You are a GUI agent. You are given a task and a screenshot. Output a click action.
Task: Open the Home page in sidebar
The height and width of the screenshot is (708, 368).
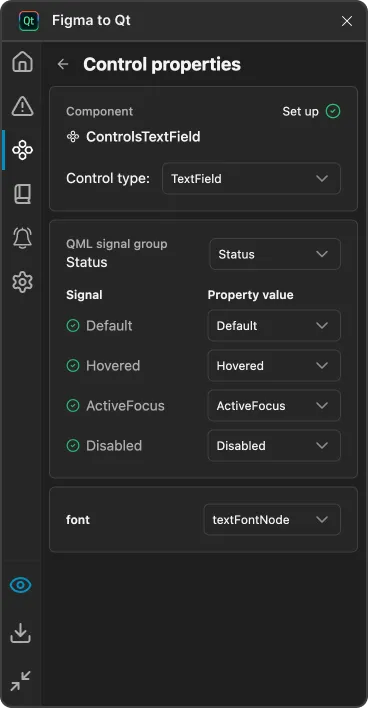coord(22,62)
